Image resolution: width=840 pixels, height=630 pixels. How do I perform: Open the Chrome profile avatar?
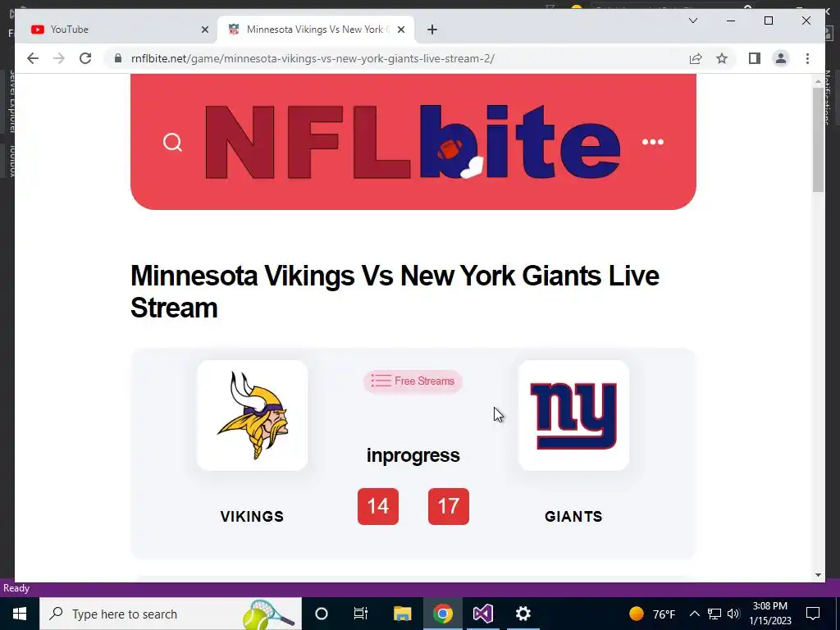(781, 58)
